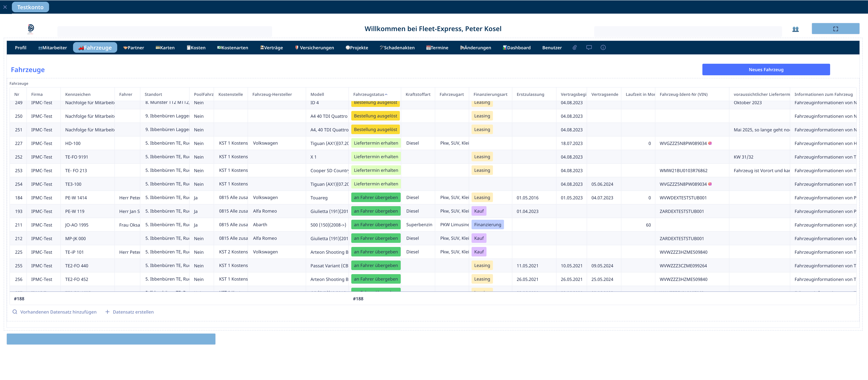Select the vehicle row with Kennzeichen PE-W 1414
This screenshot has width=868, height=380.
(x=76, y=198)
